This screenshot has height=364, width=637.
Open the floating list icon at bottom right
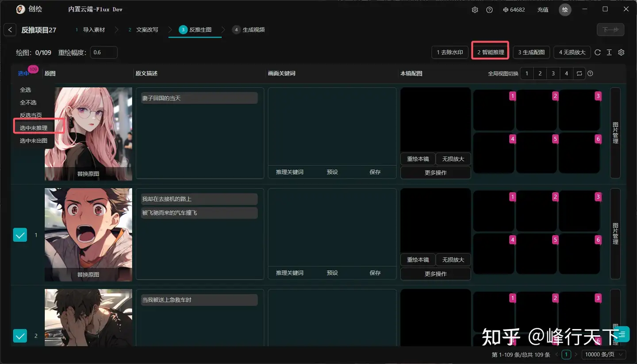[x=622, y=334]
